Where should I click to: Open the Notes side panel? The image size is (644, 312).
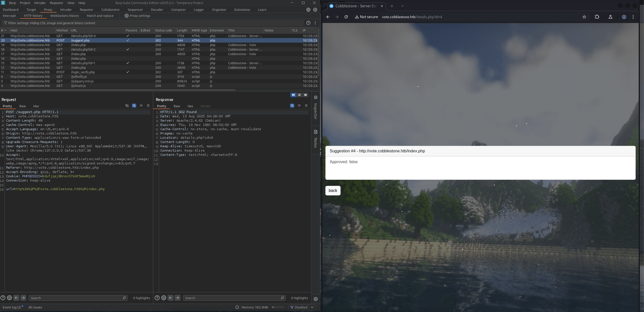(316, 139)
